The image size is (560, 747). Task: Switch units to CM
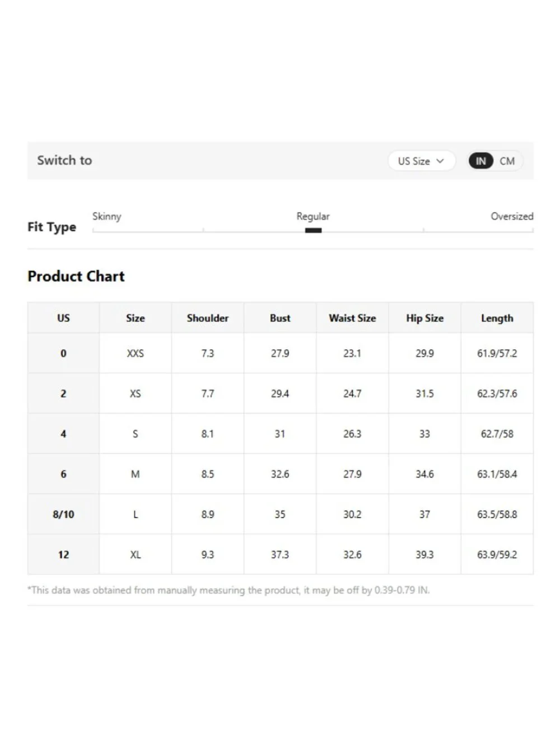[x=507, y=161]
